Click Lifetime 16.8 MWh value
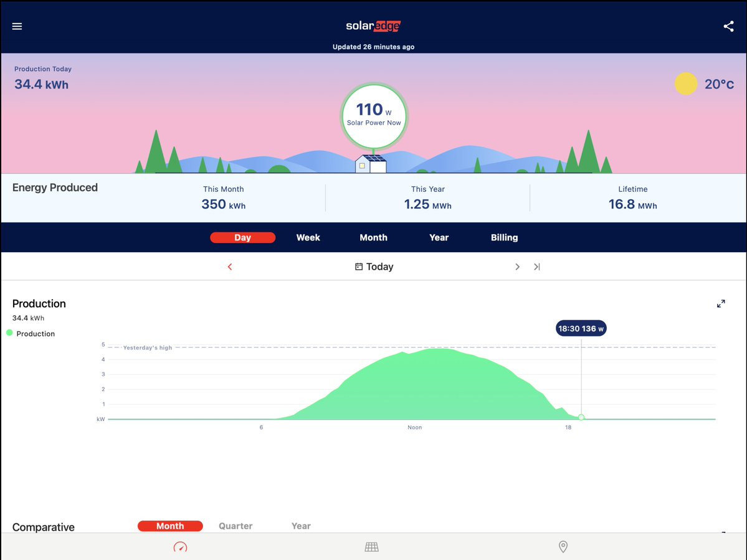The width and height of the screenshot is (747, 560). pyautogui.click(x=632, y=204)
